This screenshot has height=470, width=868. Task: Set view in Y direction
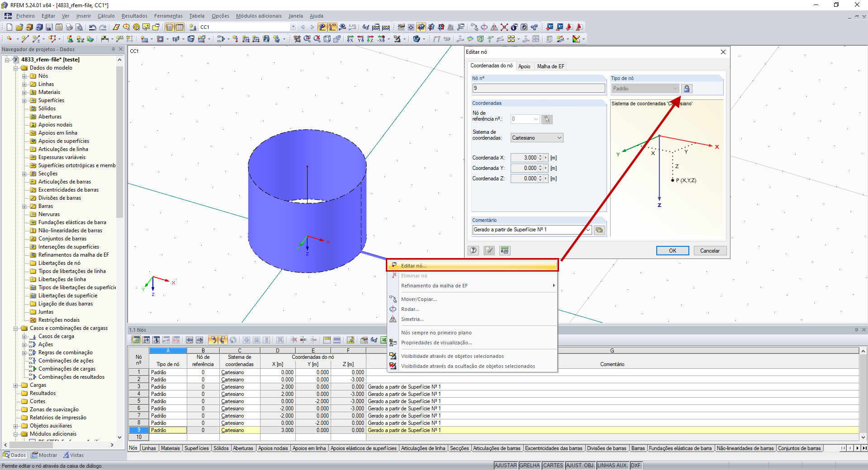(x=360, y=39)
